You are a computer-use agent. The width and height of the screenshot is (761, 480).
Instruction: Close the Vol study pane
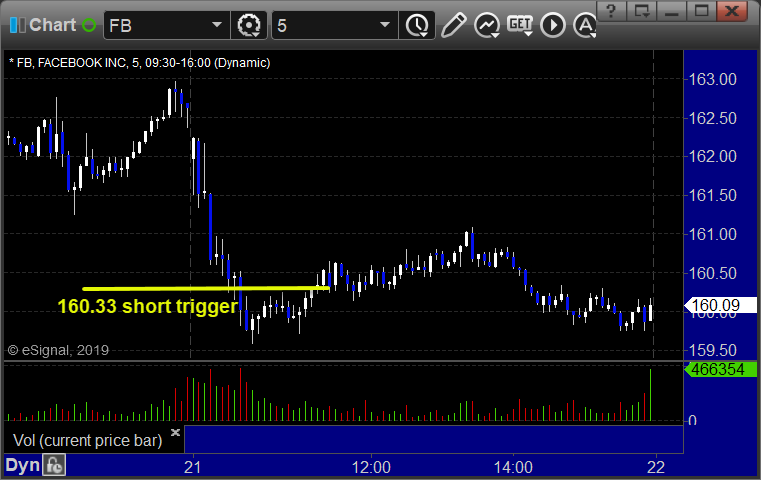pos(175,432)
